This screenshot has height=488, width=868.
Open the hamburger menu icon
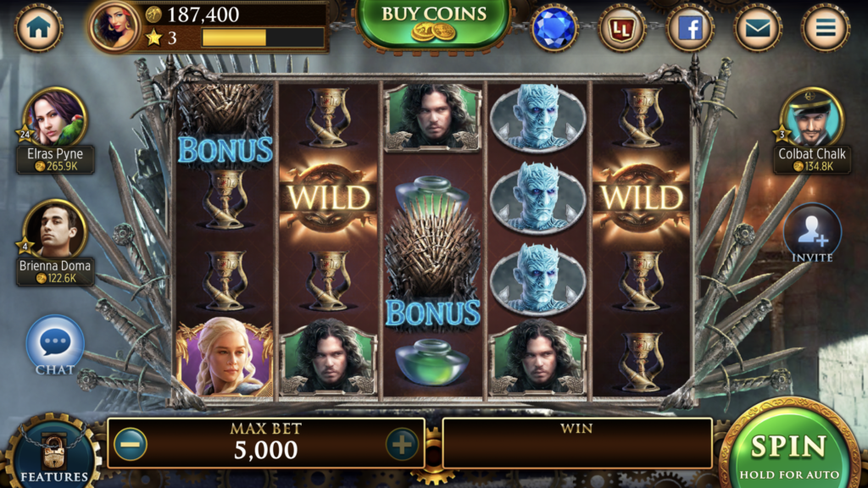pyautogui.click(x=826, y=28)
